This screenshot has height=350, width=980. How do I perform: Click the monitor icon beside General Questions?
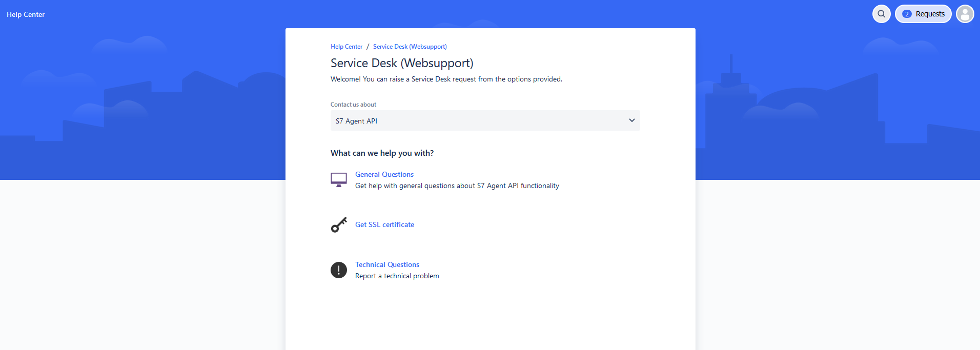tap(339, 180)
